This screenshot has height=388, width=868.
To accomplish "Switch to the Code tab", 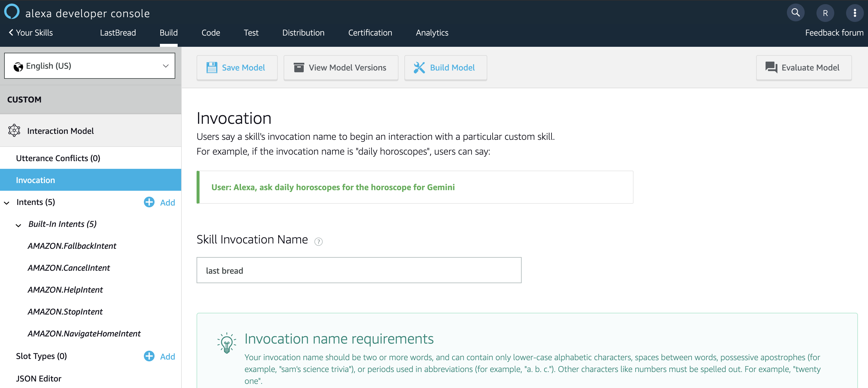I will point(210,33).
